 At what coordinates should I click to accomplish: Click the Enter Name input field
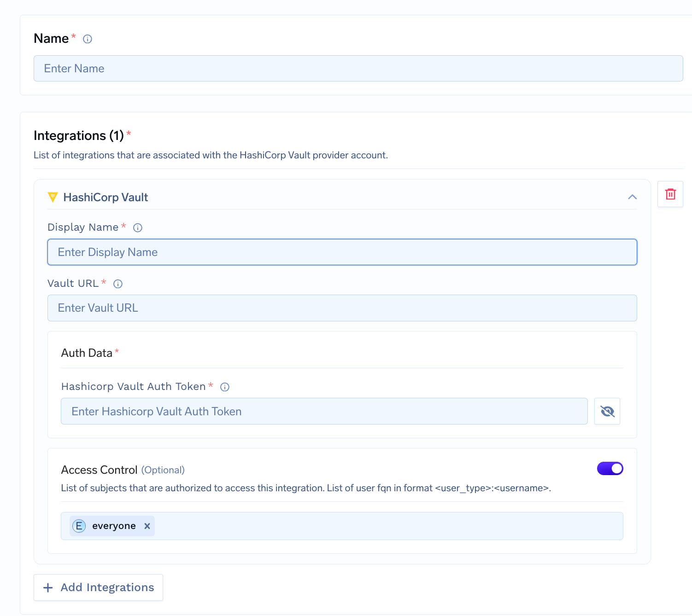coord(358,69)
